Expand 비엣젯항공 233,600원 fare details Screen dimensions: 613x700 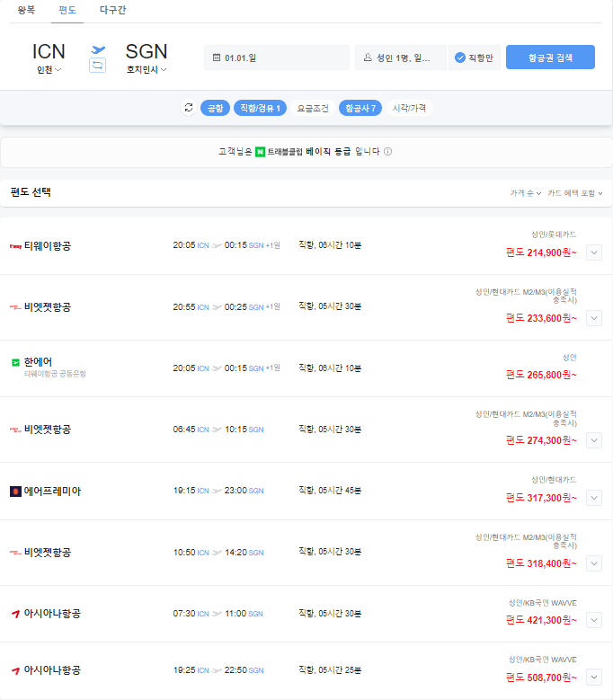coord(594,318)
